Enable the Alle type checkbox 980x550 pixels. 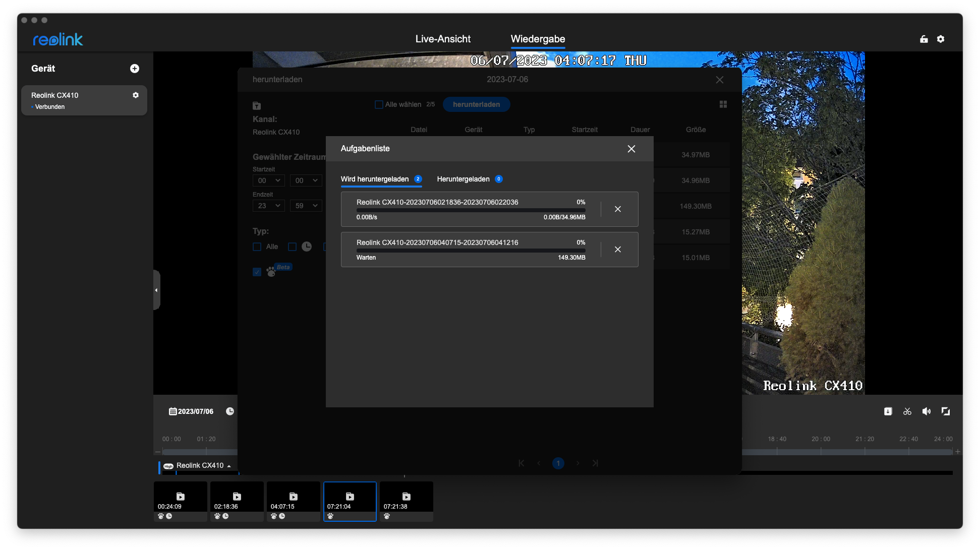[257, 247]
